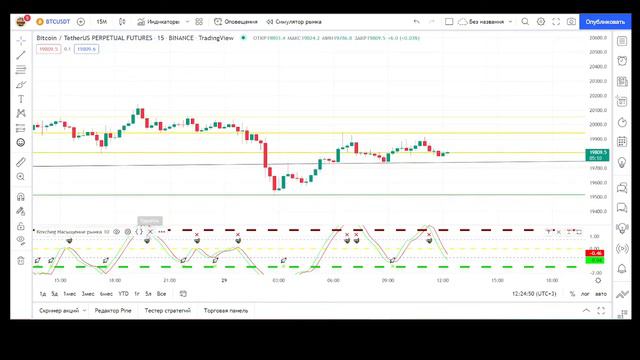
Task: Open the Indicators dialog
Action: pos(158,22)
